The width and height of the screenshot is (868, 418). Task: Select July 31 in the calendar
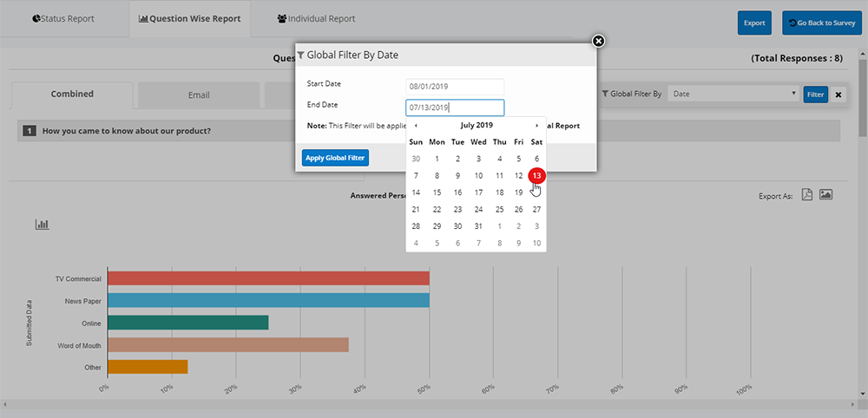pos(478,226)
